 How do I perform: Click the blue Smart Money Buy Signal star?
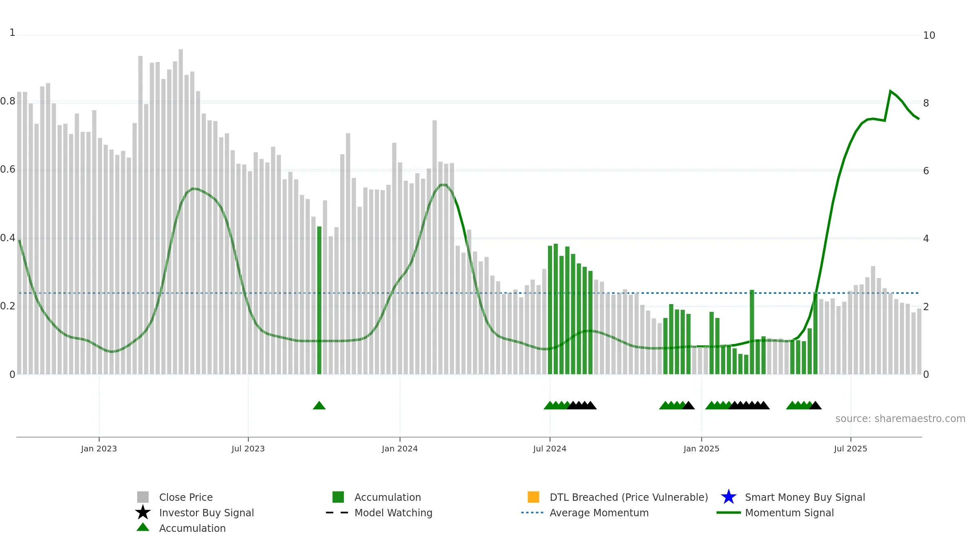pos(728,497)
